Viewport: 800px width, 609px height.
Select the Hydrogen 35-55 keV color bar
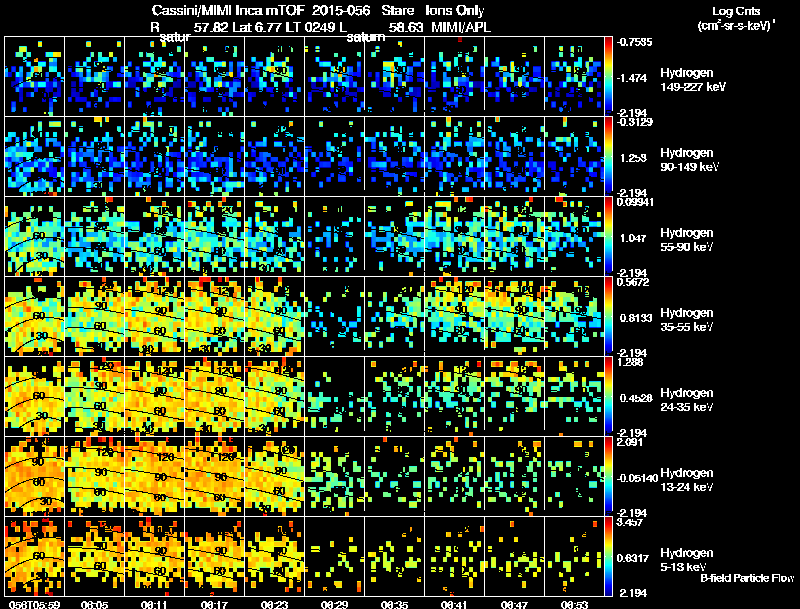(608, 316)
